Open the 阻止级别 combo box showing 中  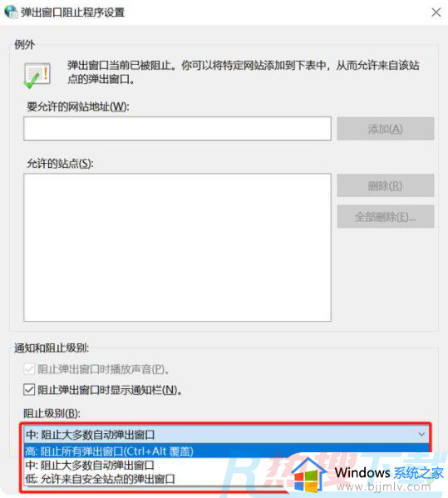click(226, 434)
